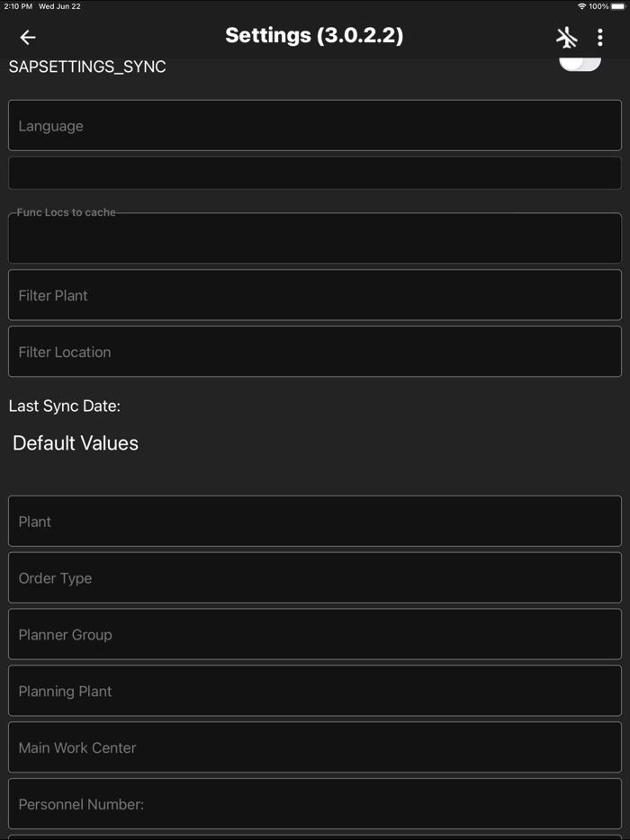
Task: Tap the airplane mode icon in the toolbar
Action: tap(567, 37)
